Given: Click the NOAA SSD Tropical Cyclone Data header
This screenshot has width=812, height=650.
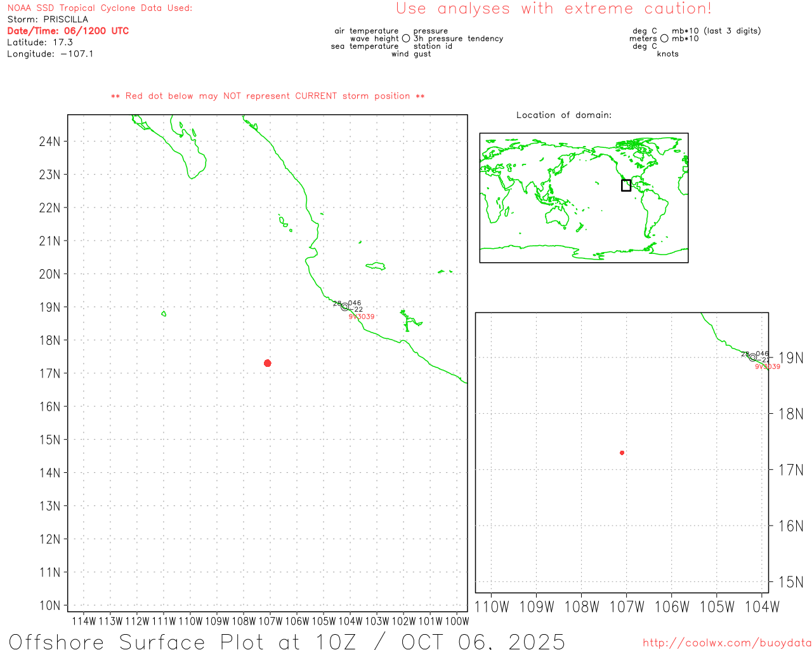Looking at the screenshot, I should point(100,8).
